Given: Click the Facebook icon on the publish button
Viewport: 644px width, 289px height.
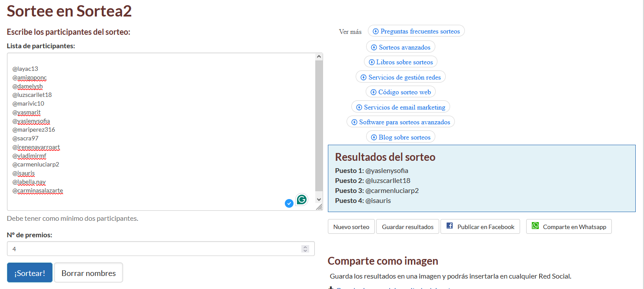Looking at the screenshot, I should click(x=450, y=226).
